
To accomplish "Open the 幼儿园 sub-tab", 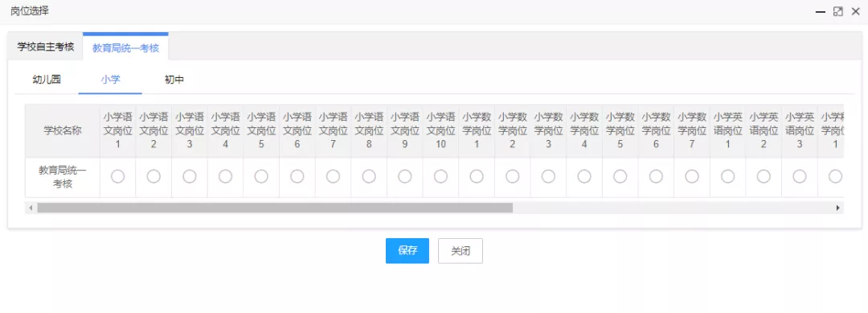I will [x=47, y=80].
